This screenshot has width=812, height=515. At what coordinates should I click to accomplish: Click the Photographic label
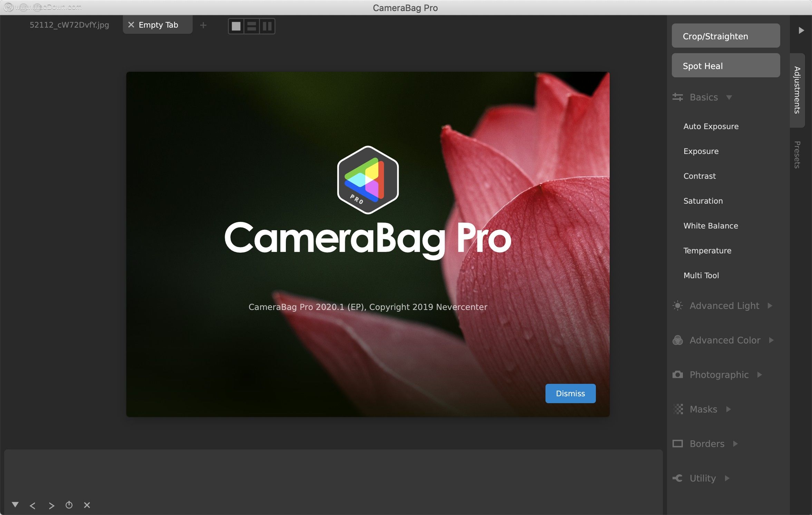pos(719,375)
